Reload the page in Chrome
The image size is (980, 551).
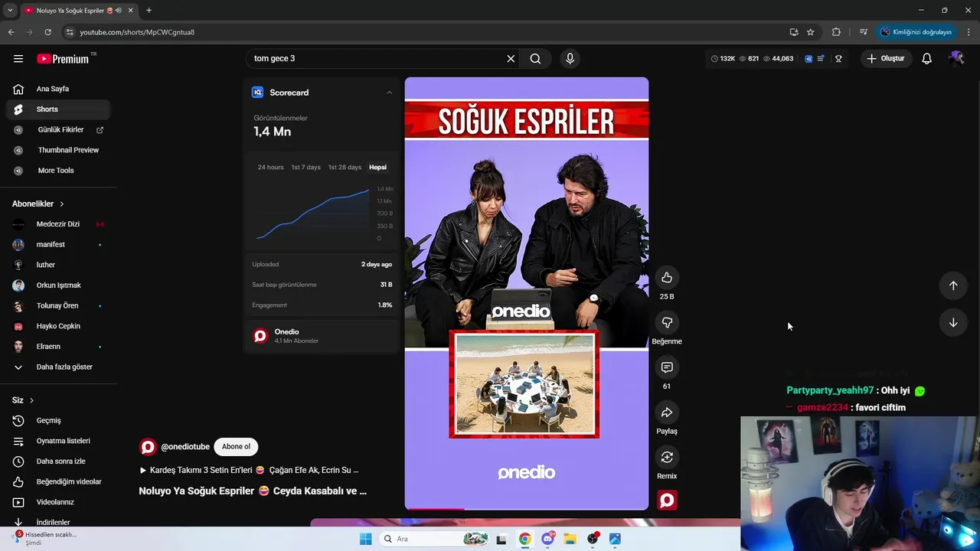pos(47,32)
